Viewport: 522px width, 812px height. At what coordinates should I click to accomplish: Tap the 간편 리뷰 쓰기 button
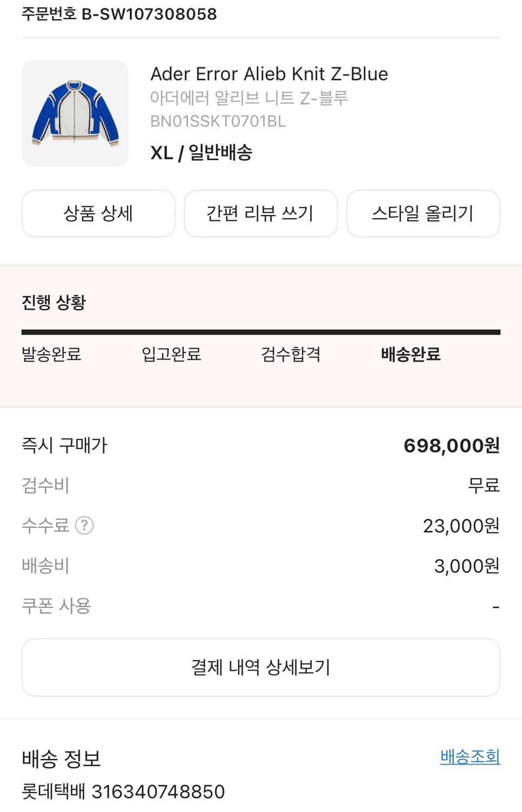pyautogui.click(x=260, y=213)
